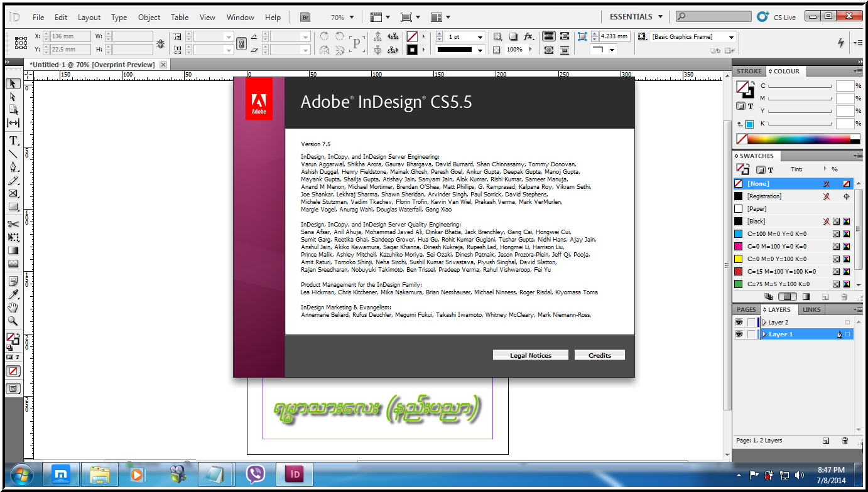Open the Layout menu

point(89,18)
